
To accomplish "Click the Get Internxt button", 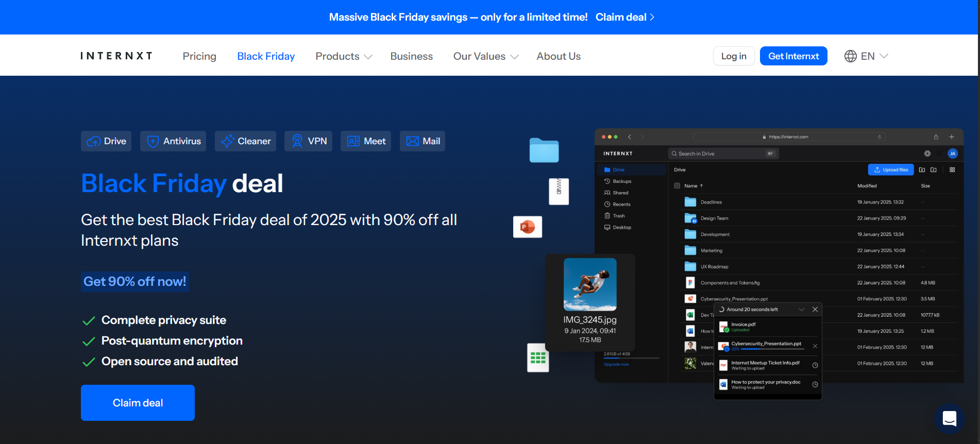I will click(793, 56).
